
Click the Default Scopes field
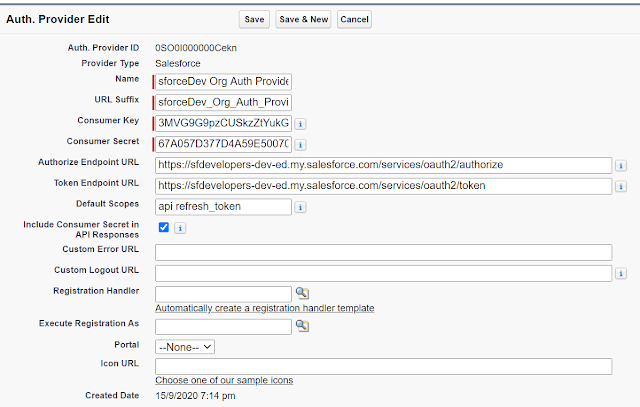coord(223,207)
